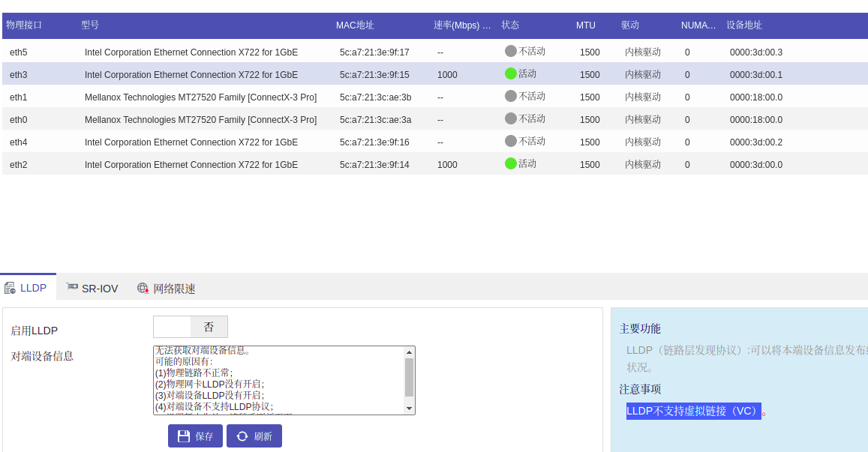The image size is (868, 452).
Task: Click the down arrow in 对端设备信息 scrollbar
Action: (x=409, y=409)
